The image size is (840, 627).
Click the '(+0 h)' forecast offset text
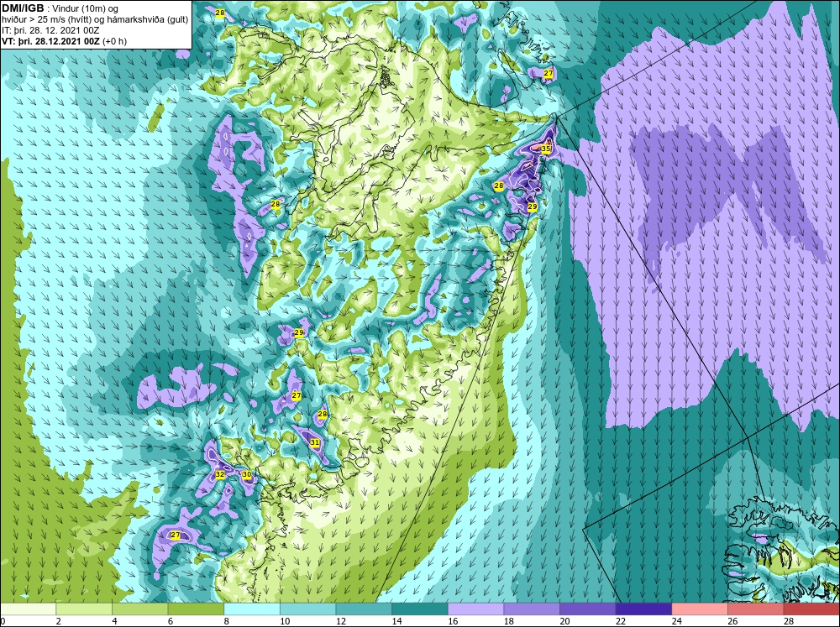click(x=114, y=40)
